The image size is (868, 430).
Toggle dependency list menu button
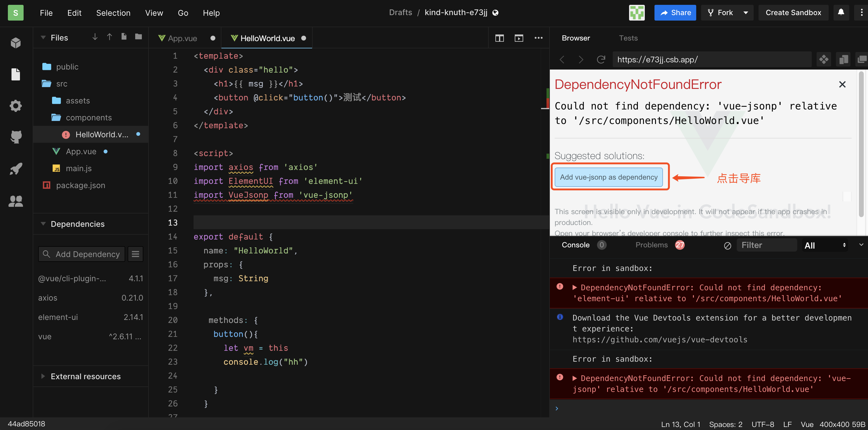135,254
